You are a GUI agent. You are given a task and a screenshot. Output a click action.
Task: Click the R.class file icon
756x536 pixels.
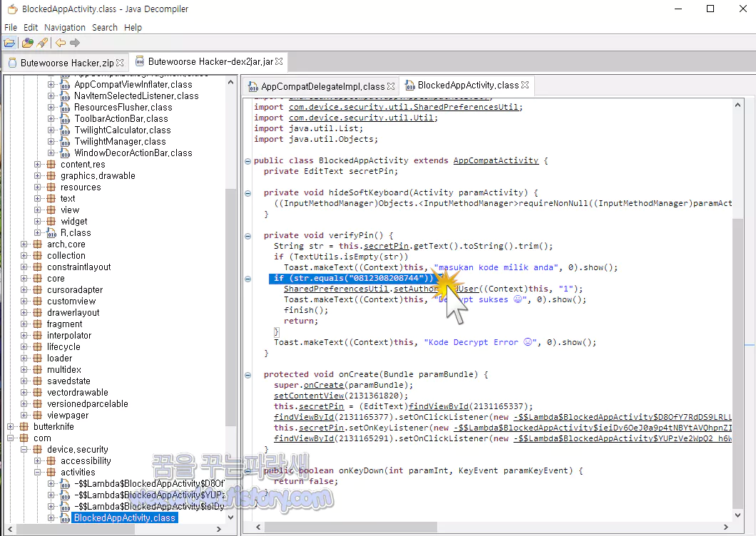(x=51, y=233)
